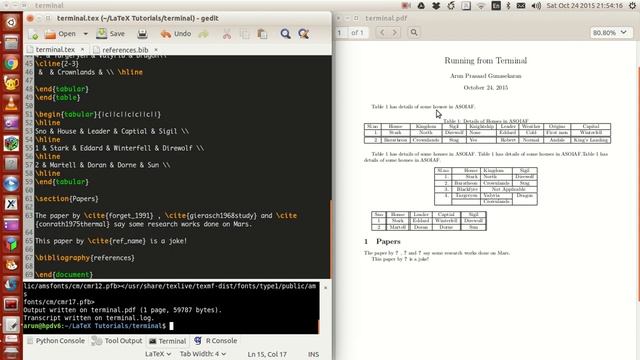The height and width of the screenshot is (360, 640).
Task: Select the Terminal bottom panel tab
Action: click(x=167, y=341)
